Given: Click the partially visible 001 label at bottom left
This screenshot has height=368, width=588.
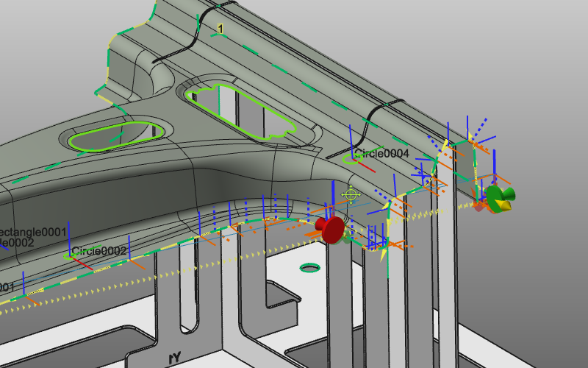Looking at the screenshot, I should [x=7, y=286].
